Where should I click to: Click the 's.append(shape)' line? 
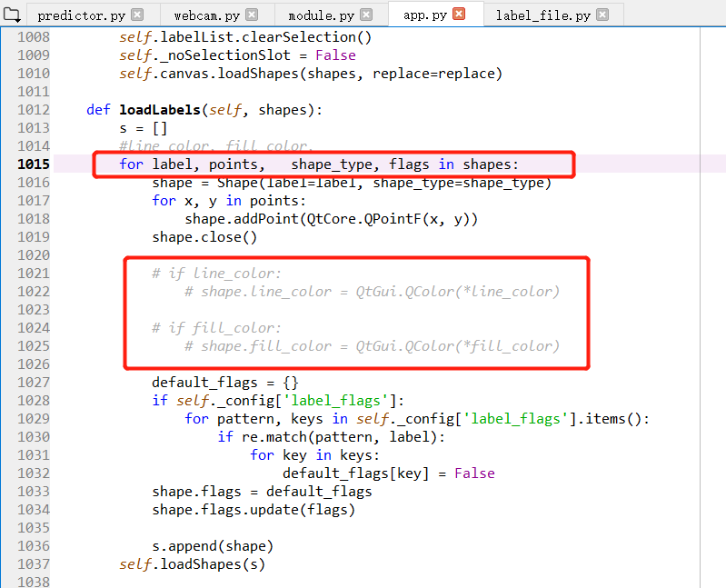[213, 546]
